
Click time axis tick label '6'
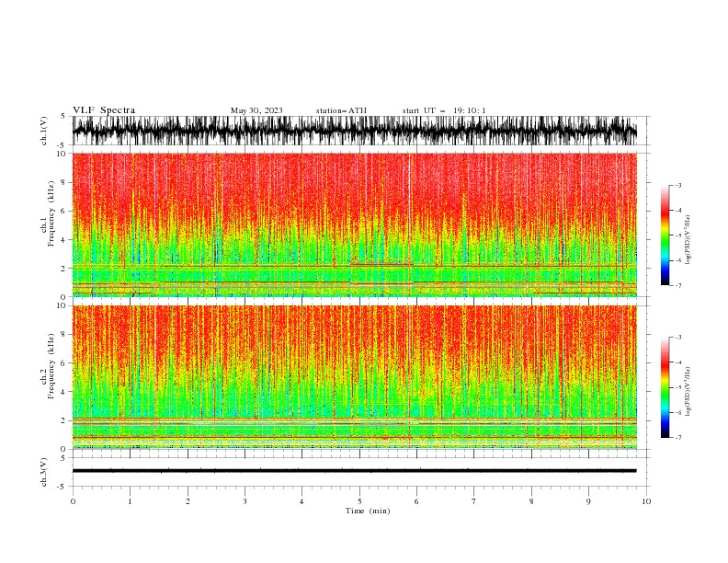tap(416, 501)
